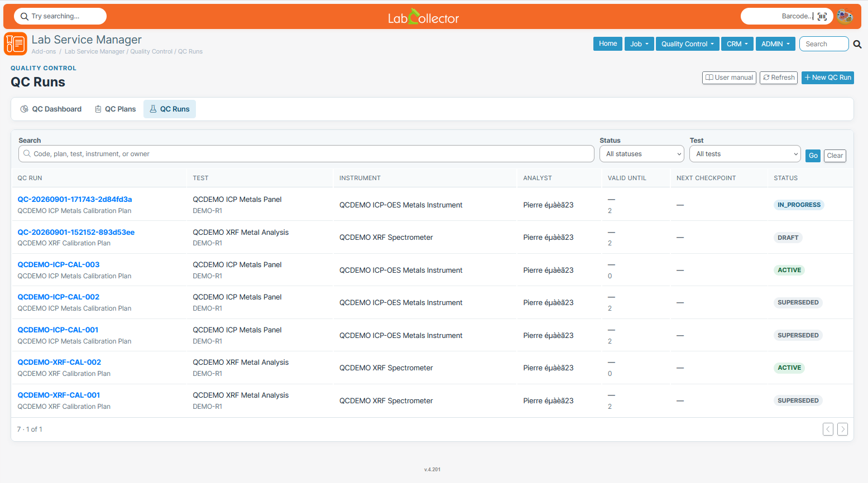Open run QCDEMO-ICP-CAL-002
This screenshot has width=868, height=483.
59,297
